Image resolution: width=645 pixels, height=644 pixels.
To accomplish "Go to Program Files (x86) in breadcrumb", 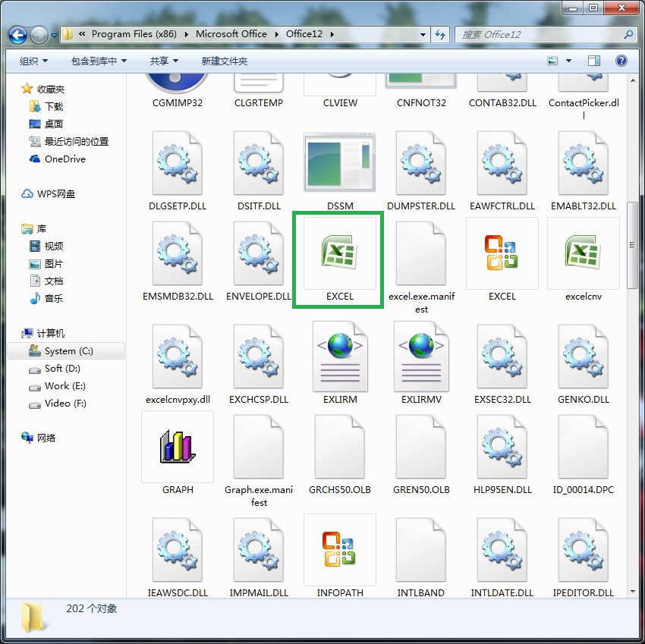I will pos(134,34).
